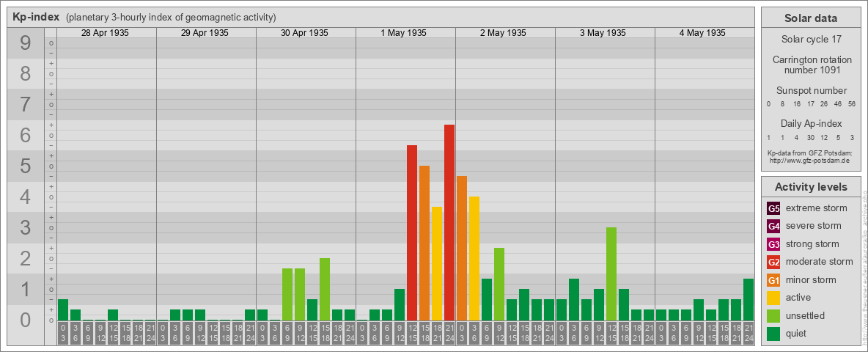Click the Kp scale number 9
The height and width of the screenshot is (352, 868).
26,43
